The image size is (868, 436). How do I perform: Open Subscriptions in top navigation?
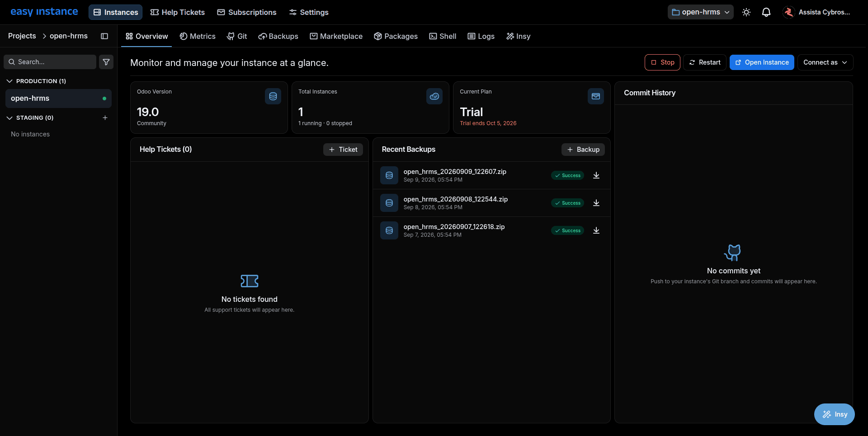tap(247, 12)
